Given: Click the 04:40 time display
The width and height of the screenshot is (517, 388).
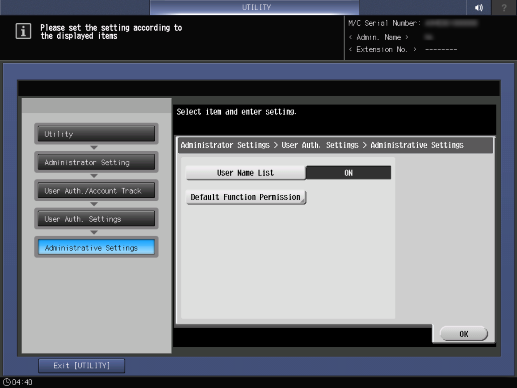Looking at the screenshot, I should tap(22, 382).
